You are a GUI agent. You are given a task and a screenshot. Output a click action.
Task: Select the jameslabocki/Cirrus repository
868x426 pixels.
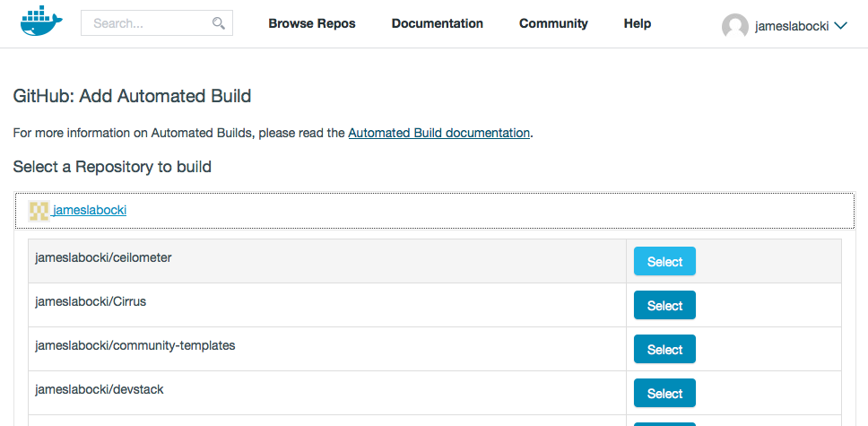[x=664, y=306]
